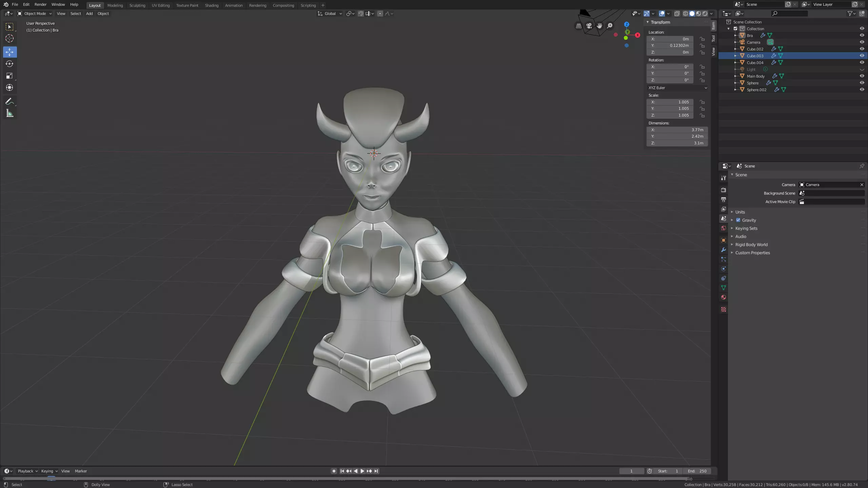Select the Scale tool
This screenshot has height=488, width=868.
tap(9, 76)
